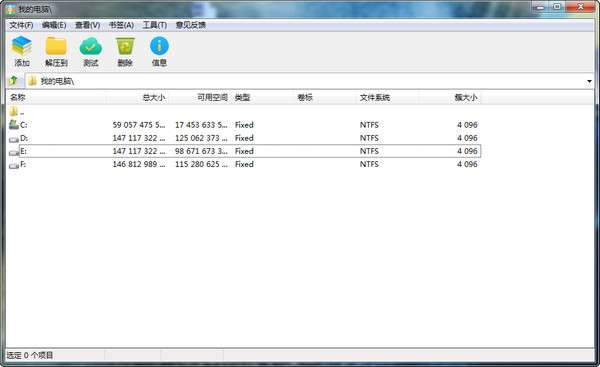Click the 意见反馈 menu item
This screenshot has width=600, height=367.
[x=191, y=25]
